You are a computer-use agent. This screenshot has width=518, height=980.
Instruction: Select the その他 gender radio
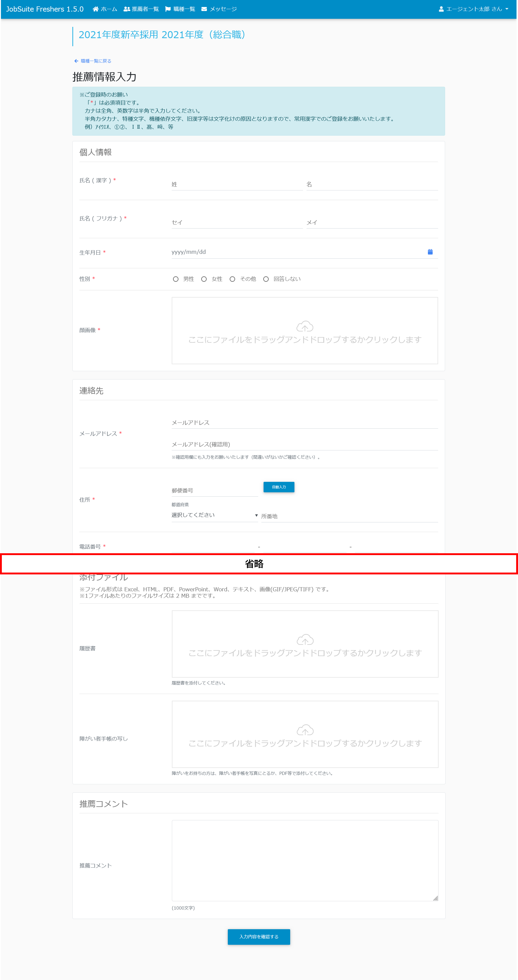pos(232,279)
